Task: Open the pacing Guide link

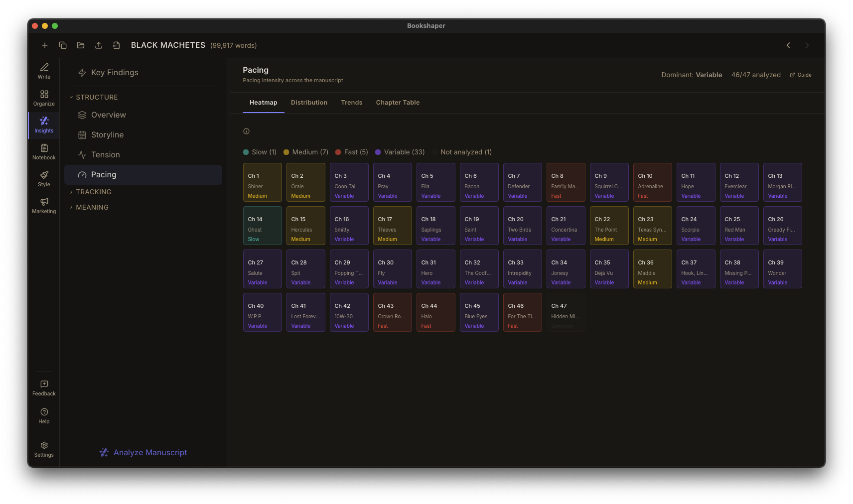Action: click(800, 75)
